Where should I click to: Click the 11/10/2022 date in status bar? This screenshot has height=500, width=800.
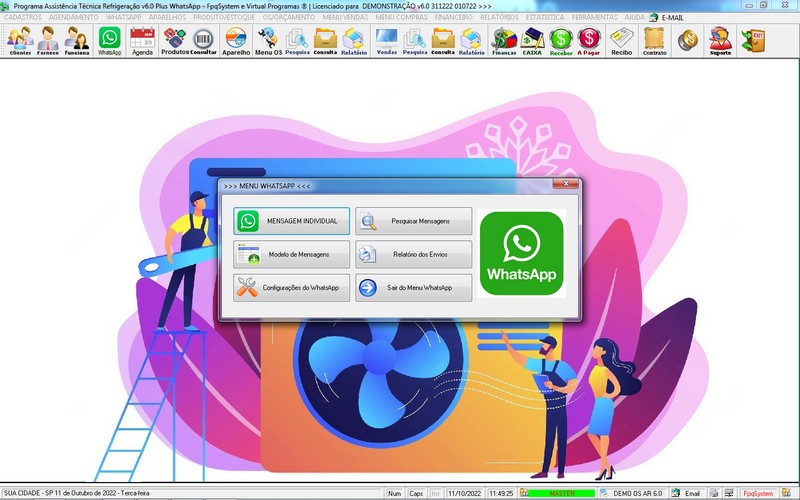[464, 493]
